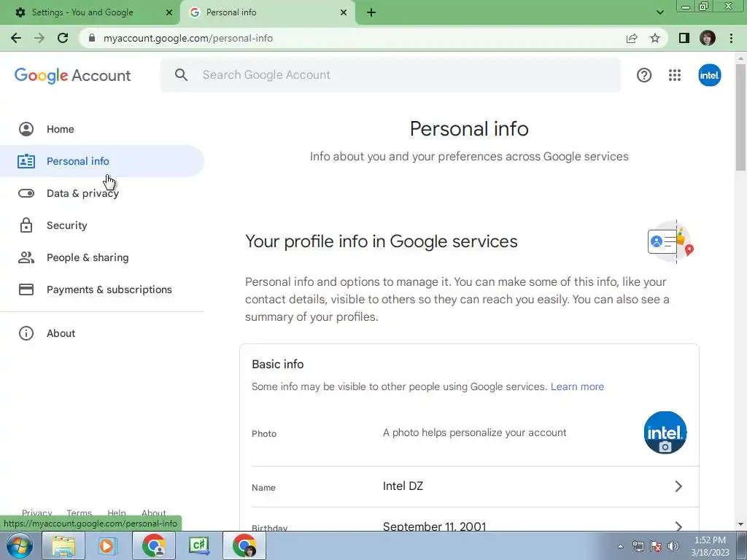Viewport: 747px width, 560px height.
Task: Click the Learn more link
Action: [x=577, y=386]
